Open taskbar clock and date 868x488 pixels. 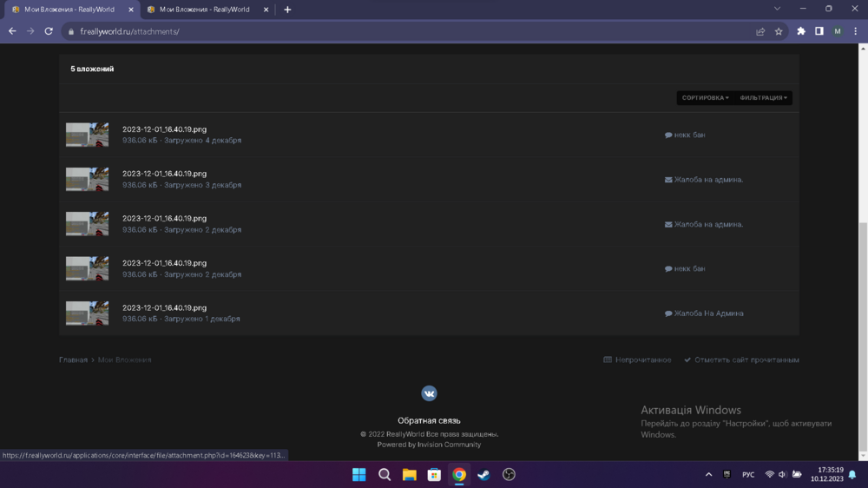827,474
